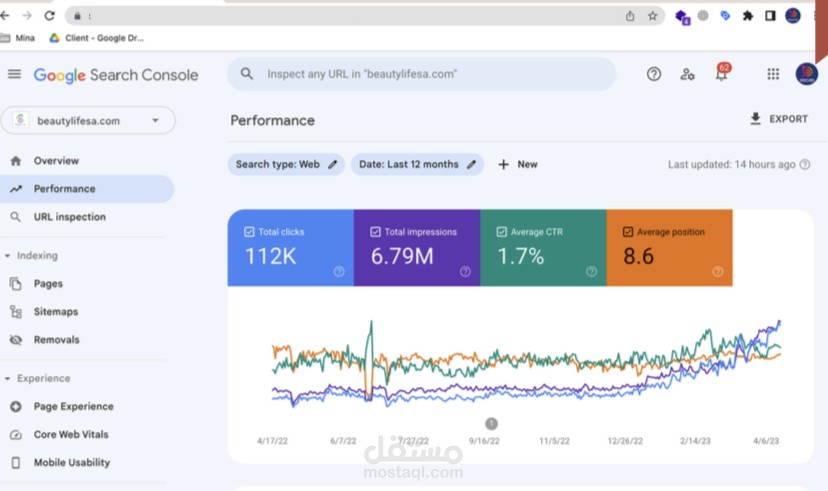828x491 pixels.
Task: Bookmark this page with the star
Action: pyautogui.click(x=653, y=16)
